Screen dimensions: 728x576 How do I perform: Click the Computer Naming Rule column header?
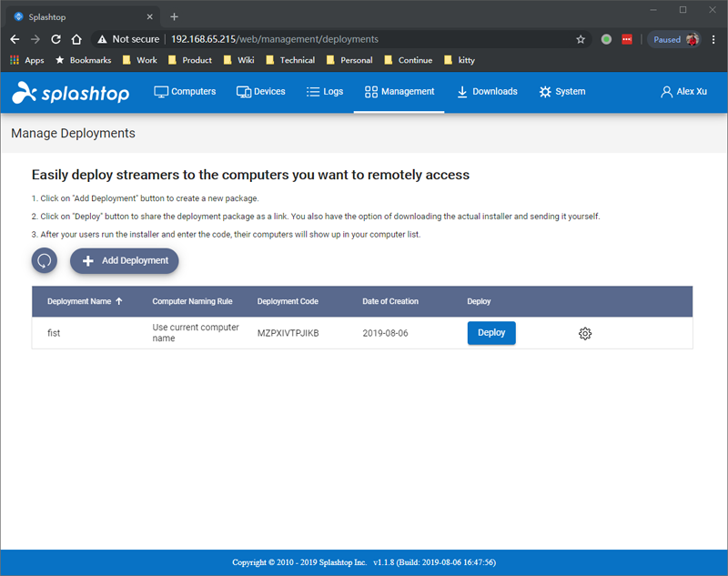pyautogui.click(x=192, y=301)
